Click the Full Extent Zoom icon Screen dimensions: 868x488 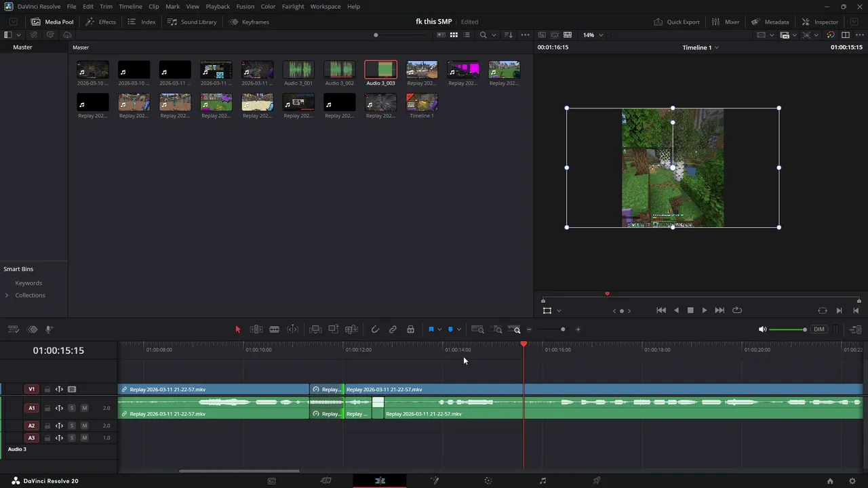478,329
